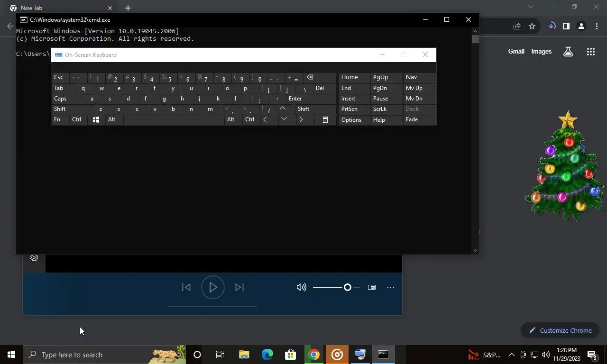607x364 pixels.
Task: Click the Enter key on On-Screen Keyboard
Action: (311, 99)
